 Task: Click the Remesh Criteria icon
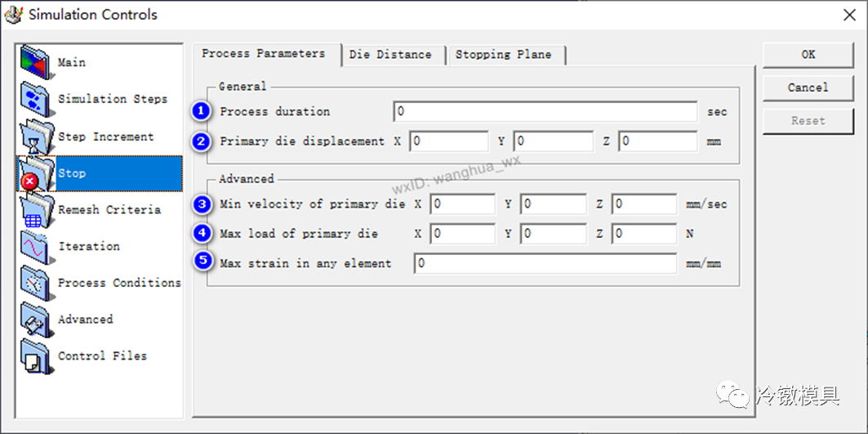pyautogui.click(x=36, y=210)
